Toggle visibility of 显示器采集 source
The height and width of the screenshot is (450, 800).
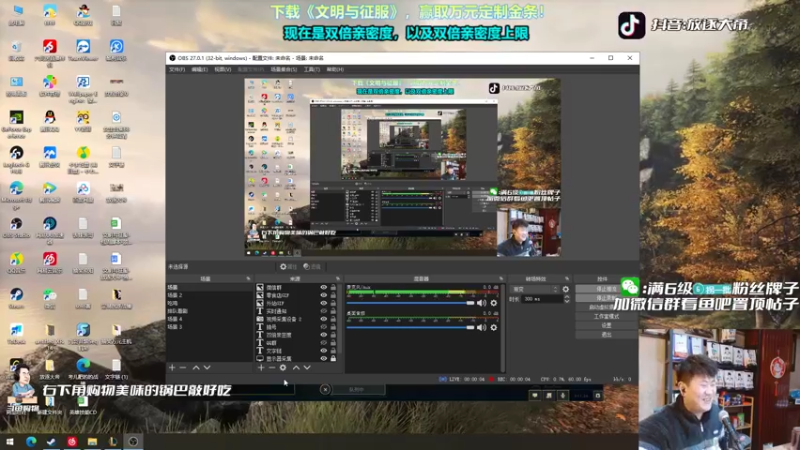coord(323,359)
